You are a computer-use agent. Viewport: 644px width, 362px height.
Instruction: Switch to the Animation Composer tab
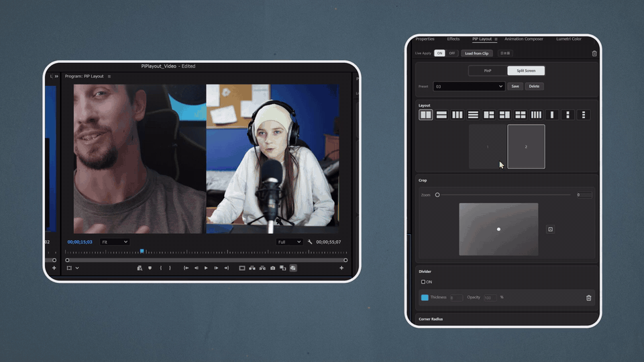[x=524, y=39]
